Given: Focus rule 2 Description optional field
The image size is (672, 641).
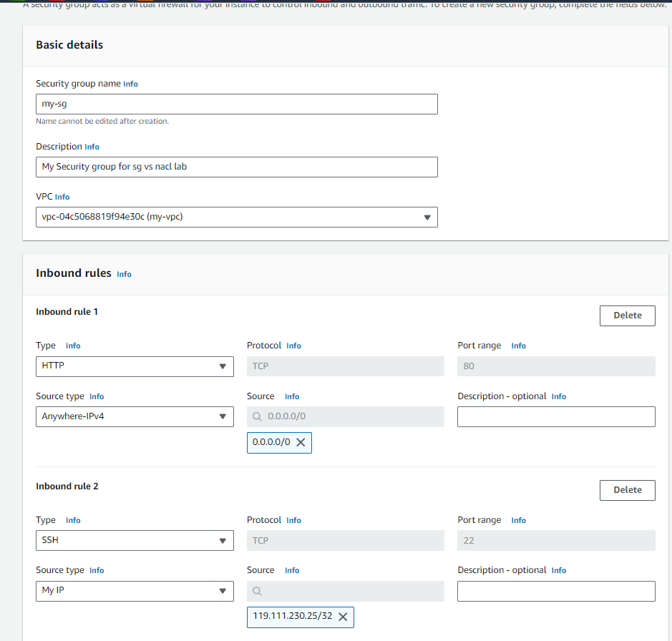Looking at the screenshot, I should (556, 591).
